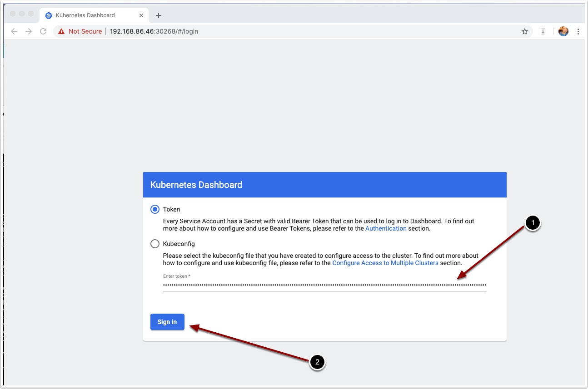Click the Kubernetes logo favicon in tab
This screenshot has width=588, height=389.
tap(49, 15)
